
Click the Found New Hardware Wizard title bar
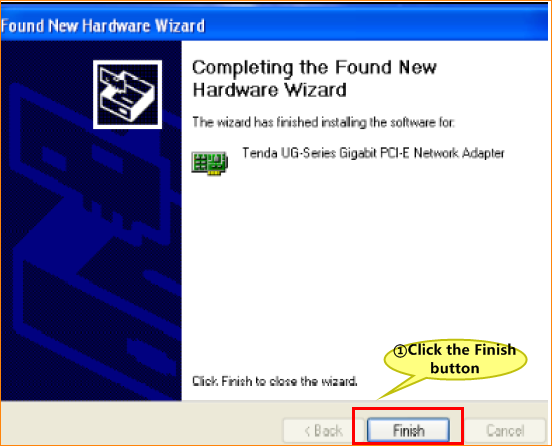pyautogui.click(x=275, y=26)
